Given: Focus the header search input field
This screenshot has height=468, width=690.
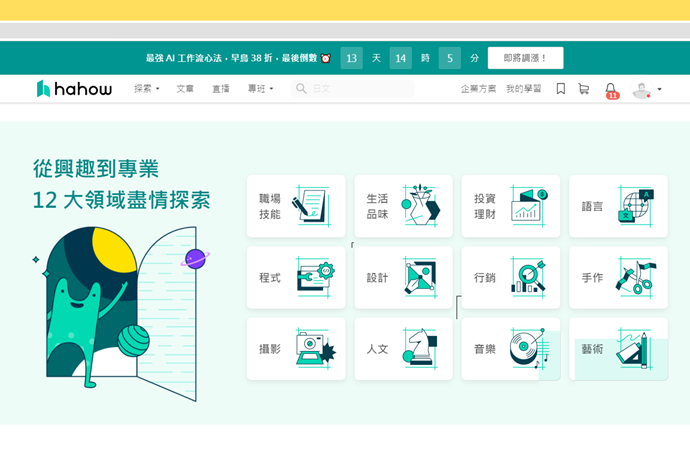Looking at the screenshot, I should 360,89.
